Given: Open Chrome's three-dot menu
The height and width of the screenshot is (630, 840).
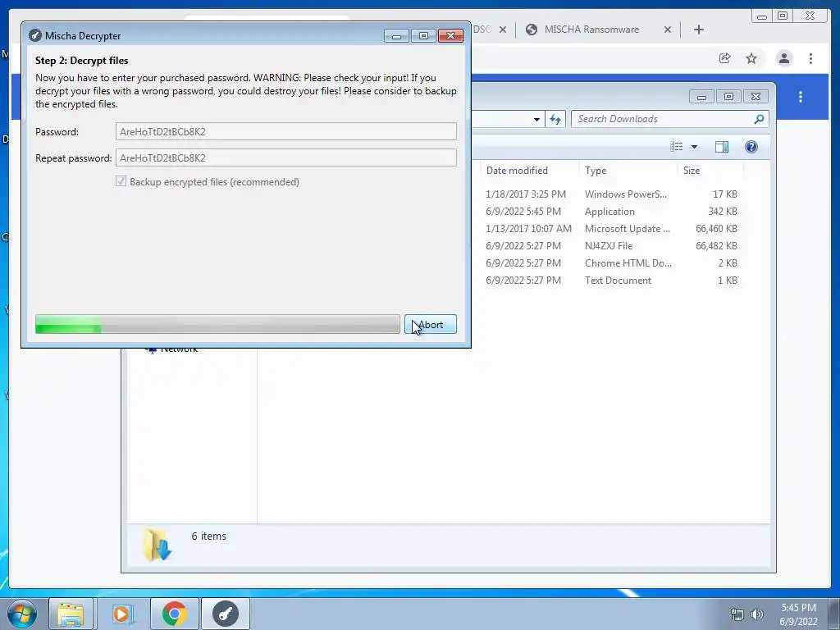Looking at the screenshot, I should [x=811, y=58].
